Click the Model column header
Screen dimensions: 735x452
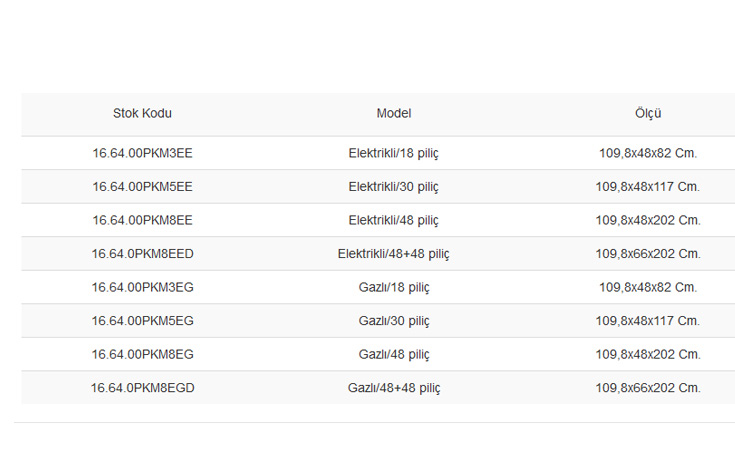(x=394, y=113)
